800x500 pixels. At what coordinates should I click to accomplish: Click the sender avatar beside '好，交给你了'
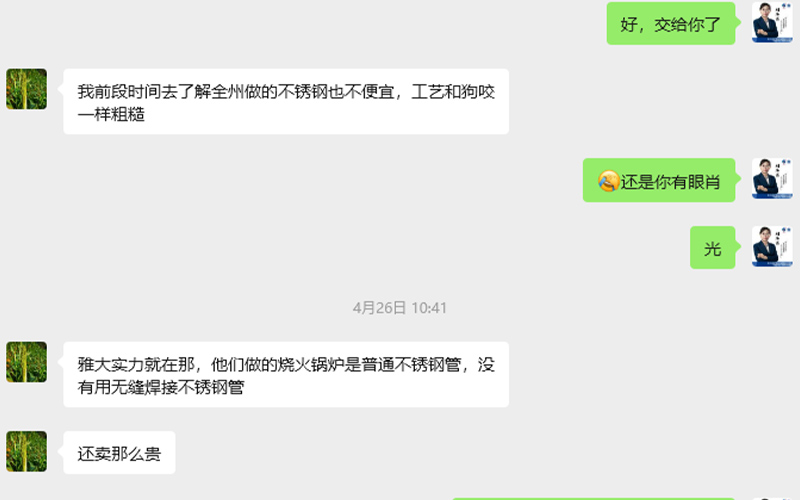click(x=772, y=22)
